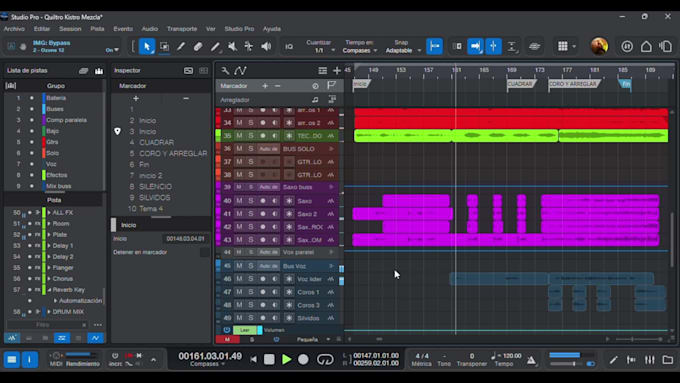
Task: Arm record on track 47 Coros 1
Action: 263,292
